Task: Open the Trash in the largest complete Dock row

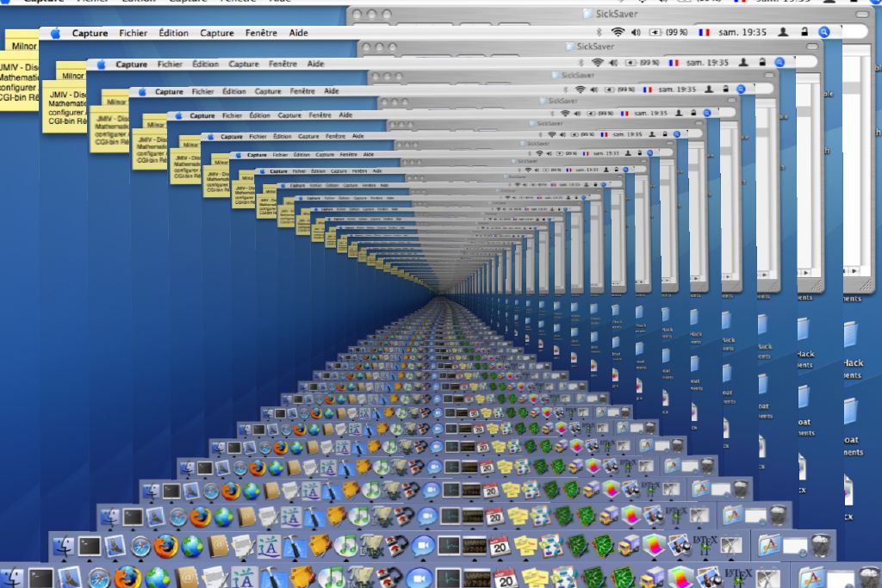Action: coord(821,546)
